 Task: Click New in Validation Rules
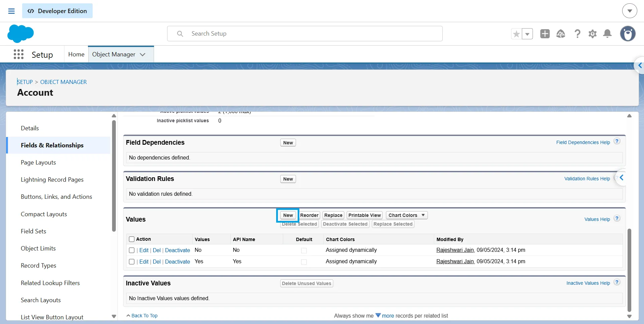tap(288, 179)
